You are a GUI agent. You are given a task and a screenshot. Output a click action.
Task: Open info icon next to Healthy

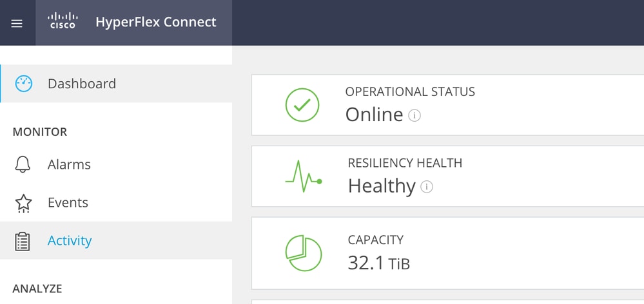pyautogui.click(x=427, y=187)
